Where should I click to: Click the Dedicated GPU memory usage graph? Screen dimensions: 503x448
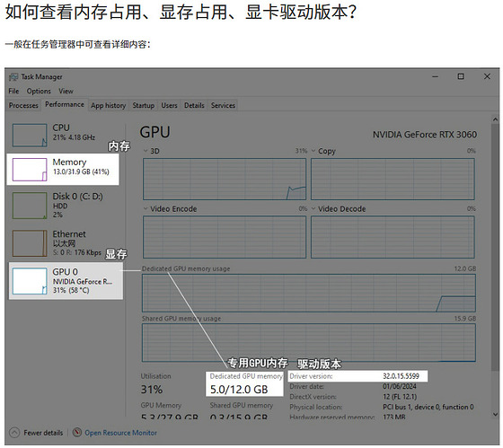coord(309,293)
